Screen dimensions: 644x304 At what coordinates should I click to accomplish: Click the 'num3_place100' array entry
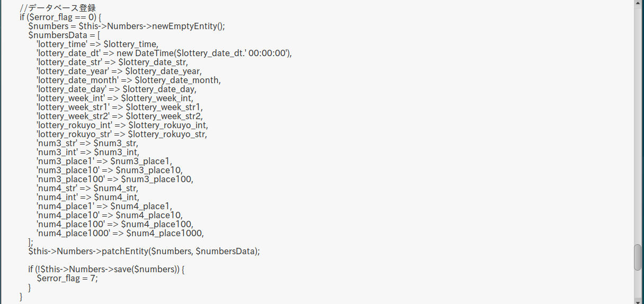115,179
